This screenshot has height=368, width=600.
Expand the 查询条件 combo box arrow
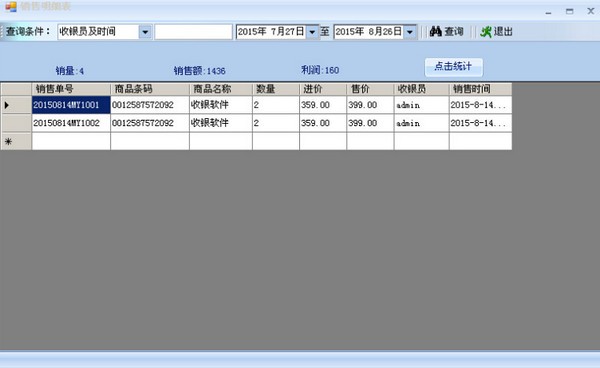(145, 32)
